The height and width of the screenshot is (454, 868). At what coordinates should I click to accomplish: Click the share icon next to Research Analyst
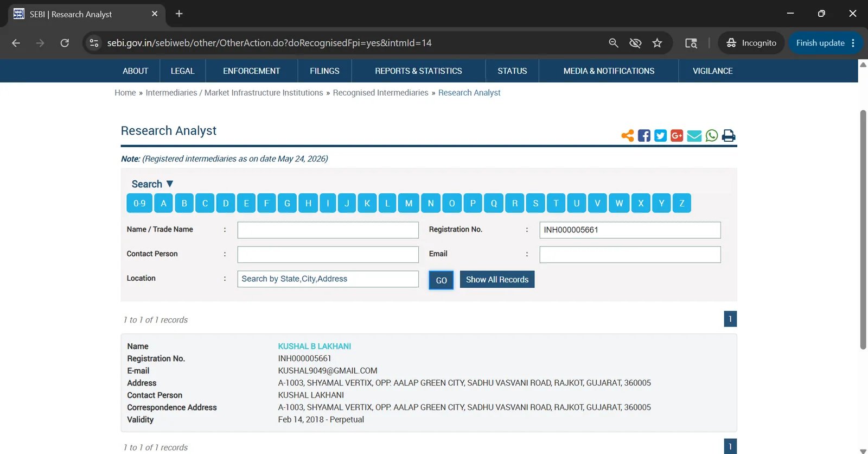[628, 136]
